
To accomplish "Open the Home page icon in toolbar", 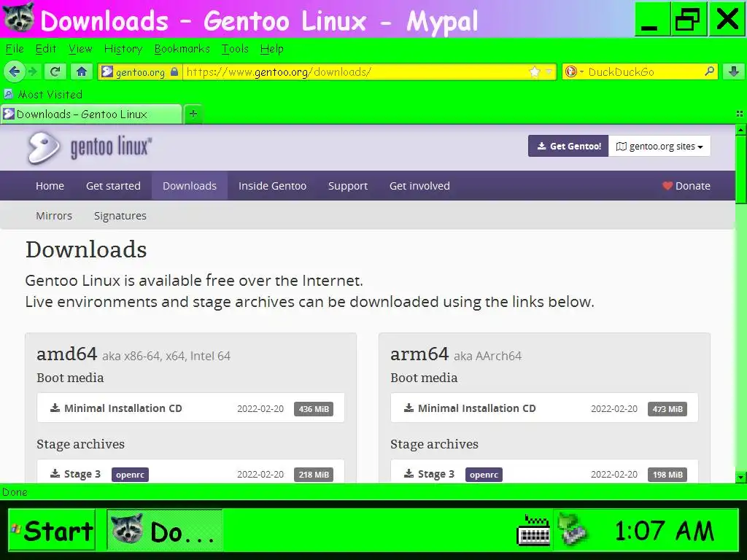I will click(82, 72).
